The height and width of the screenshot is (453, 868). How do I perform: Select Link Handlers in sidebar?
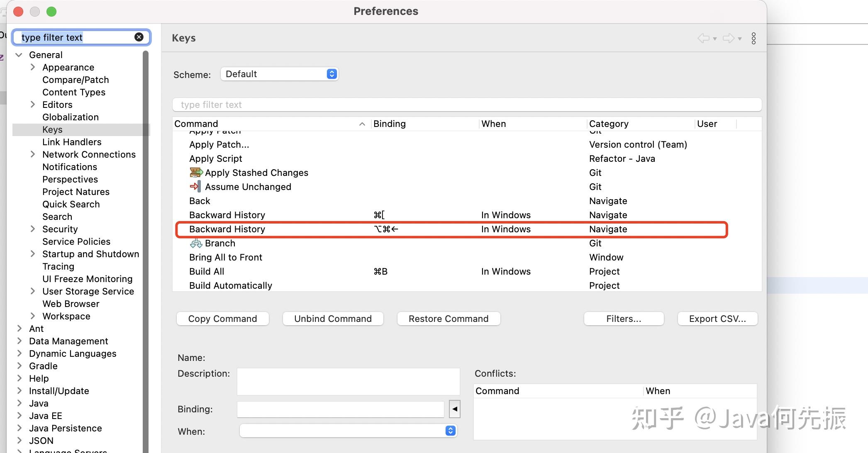click(x=72, y=142)
